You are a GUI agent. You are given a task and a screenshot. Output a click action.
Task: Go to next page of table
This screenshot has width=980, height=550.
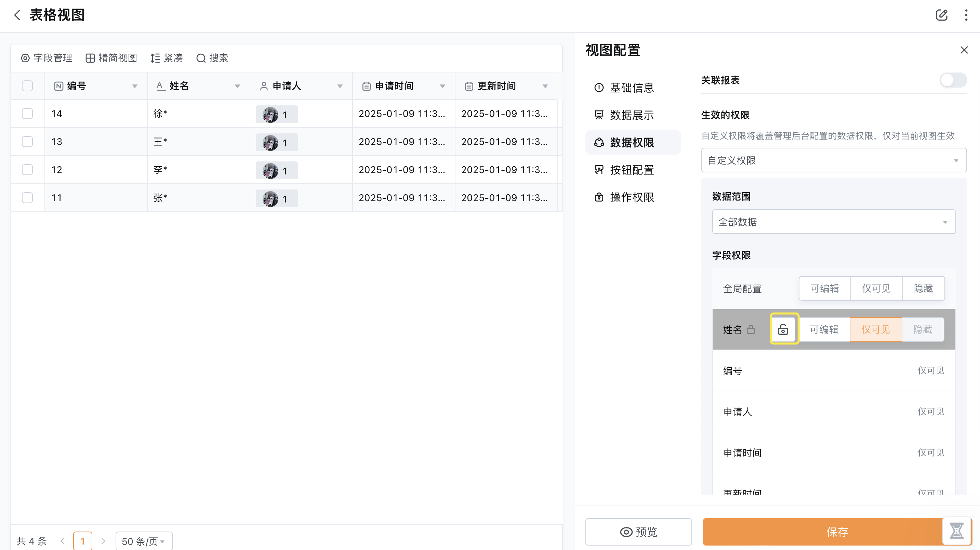(103, 541)
